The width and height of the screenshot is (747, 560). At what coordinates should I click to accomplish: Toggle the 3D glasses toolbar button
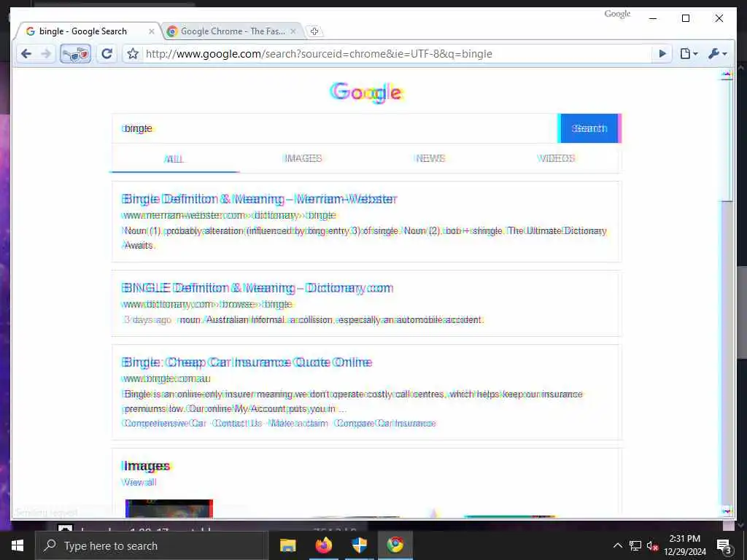click(75, 54)
